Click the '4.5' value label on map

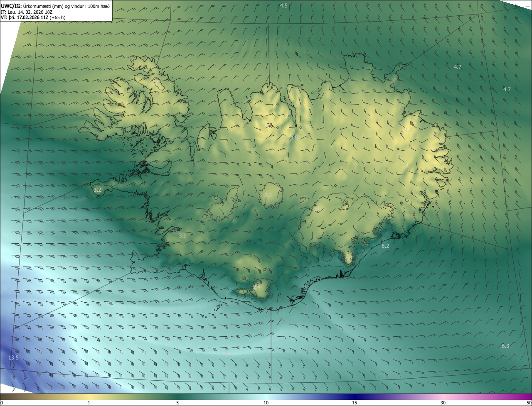284,5
